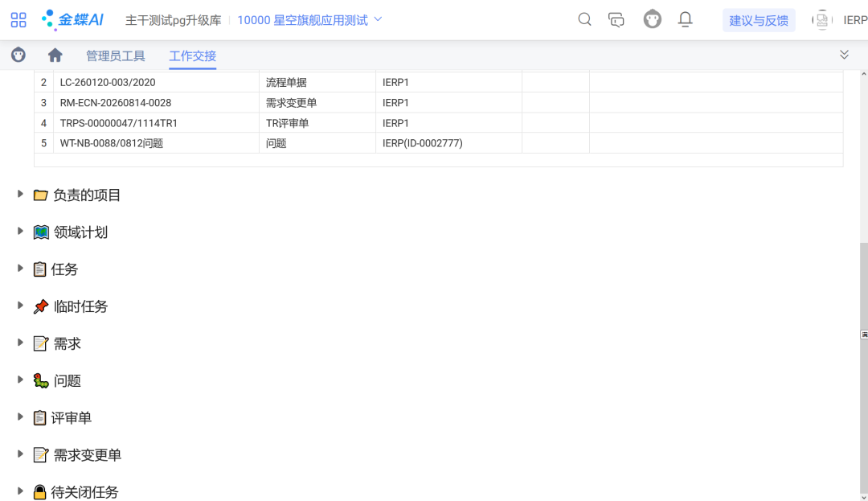Click the 金蝶AI logo
This screenshot has height=501, width=868.
(72, 20)
